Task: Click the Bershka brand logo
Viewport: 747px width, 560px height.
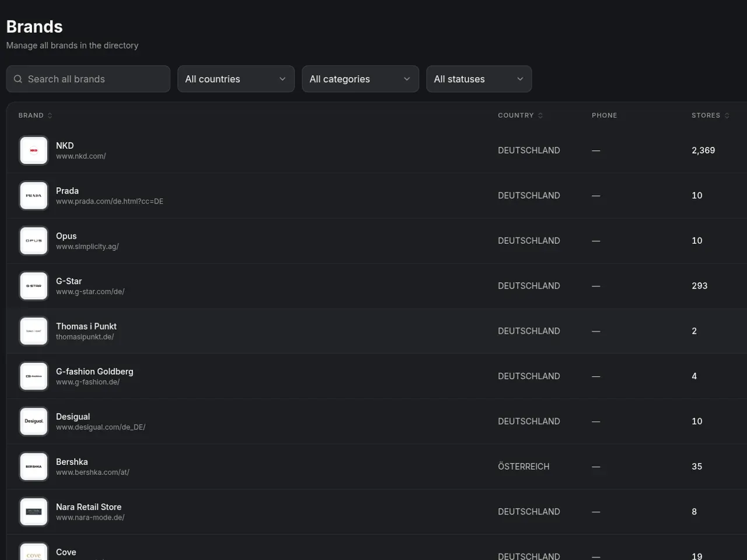Action: (x=34, y=467)
